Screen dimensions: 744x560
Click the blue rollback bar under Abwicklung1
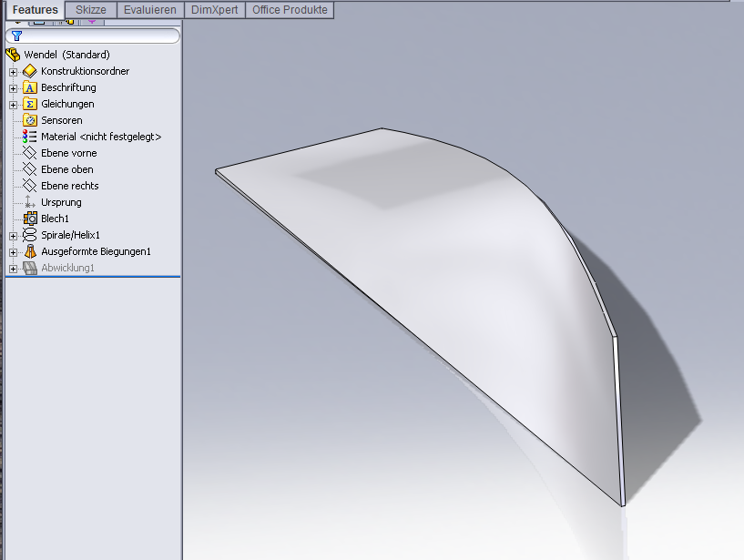pos(93,277)
